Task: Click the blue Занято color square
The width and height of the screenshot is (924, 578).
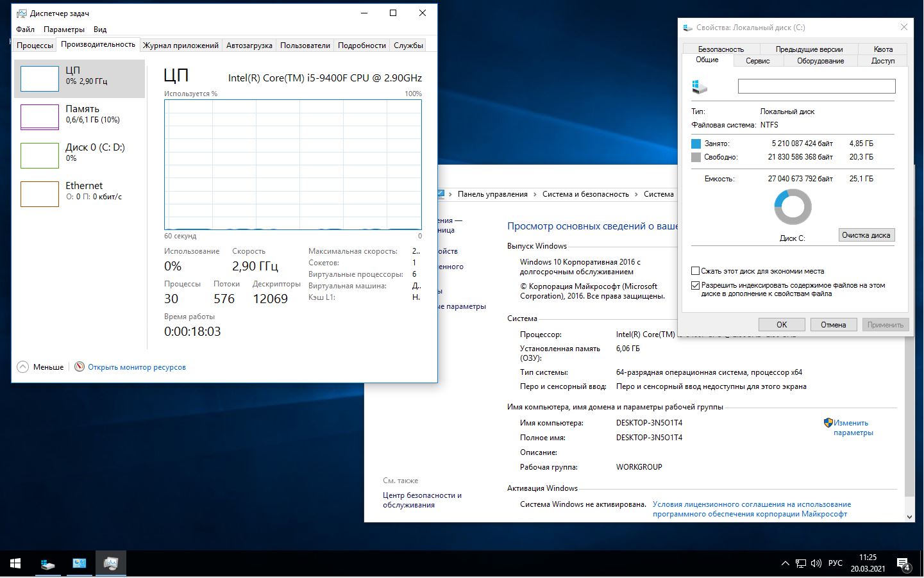Action: [696, 144]
